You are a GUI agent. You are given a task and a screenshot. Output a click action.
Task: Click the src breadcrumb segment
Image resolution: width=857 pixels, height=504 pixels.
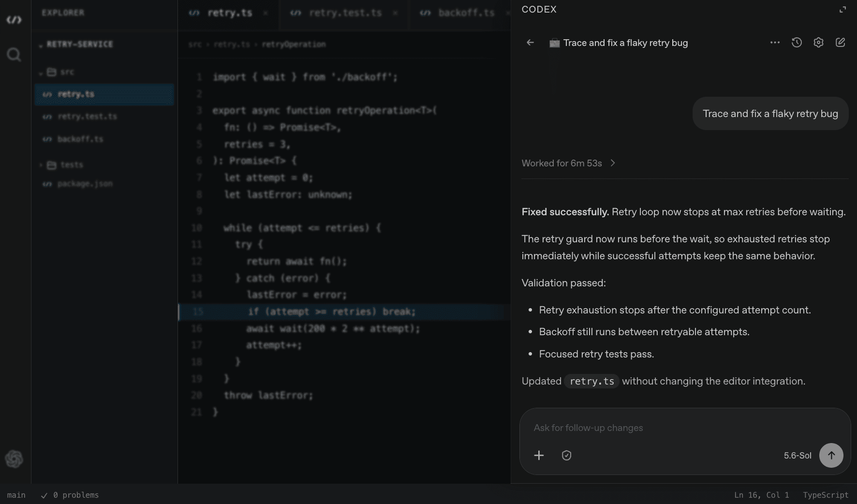(195, 44)
